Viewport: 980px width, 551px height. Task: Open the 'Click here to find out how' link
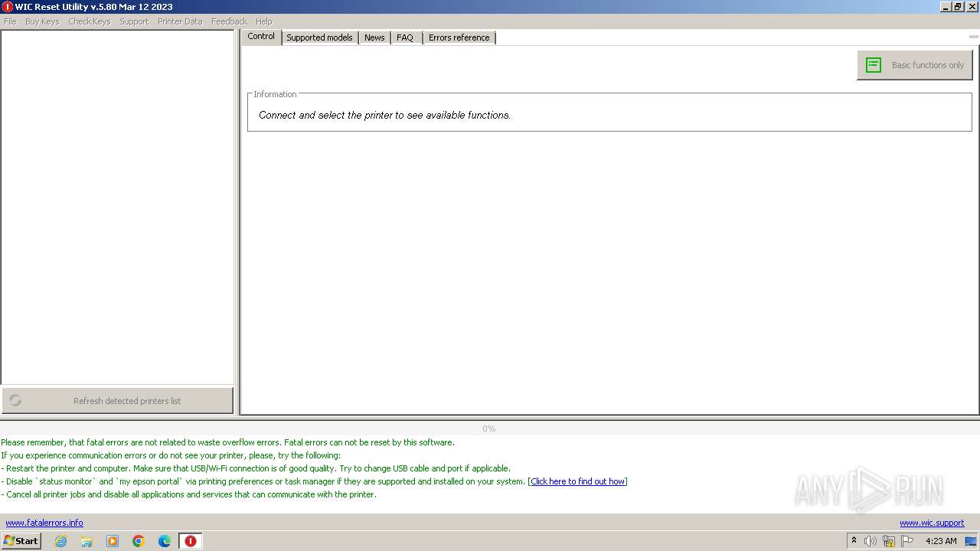pos(578,481)
